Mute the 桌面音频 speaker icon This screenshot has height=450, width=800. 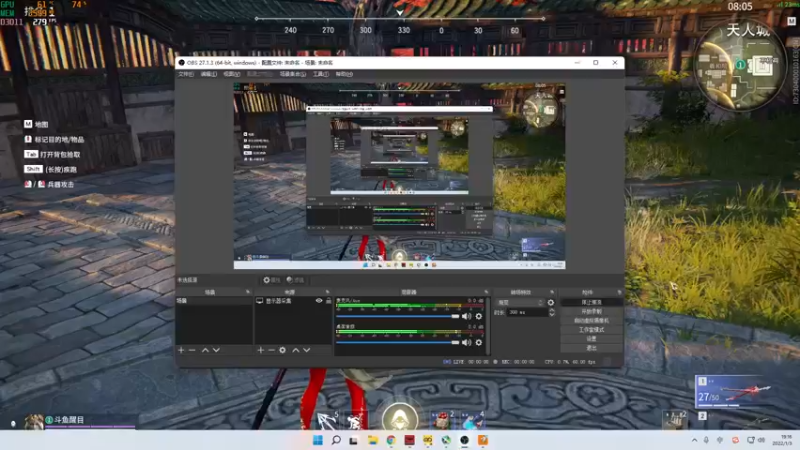point(466,342)
